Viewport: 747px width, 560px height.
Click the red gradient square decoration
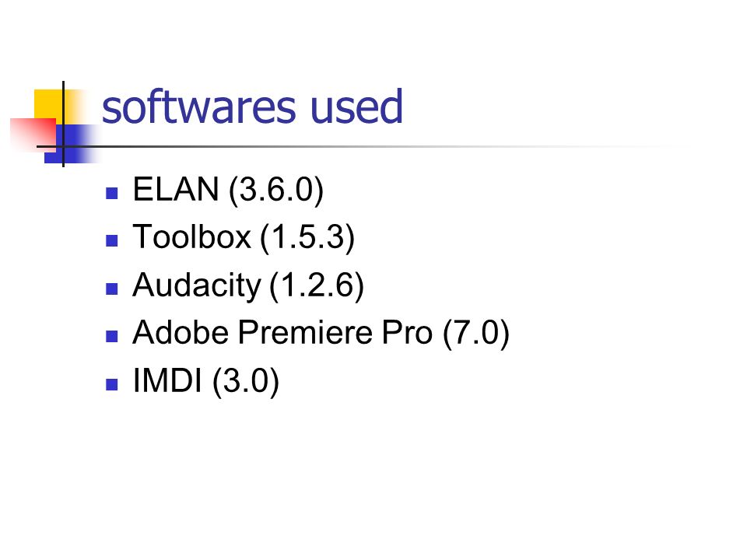33,135
